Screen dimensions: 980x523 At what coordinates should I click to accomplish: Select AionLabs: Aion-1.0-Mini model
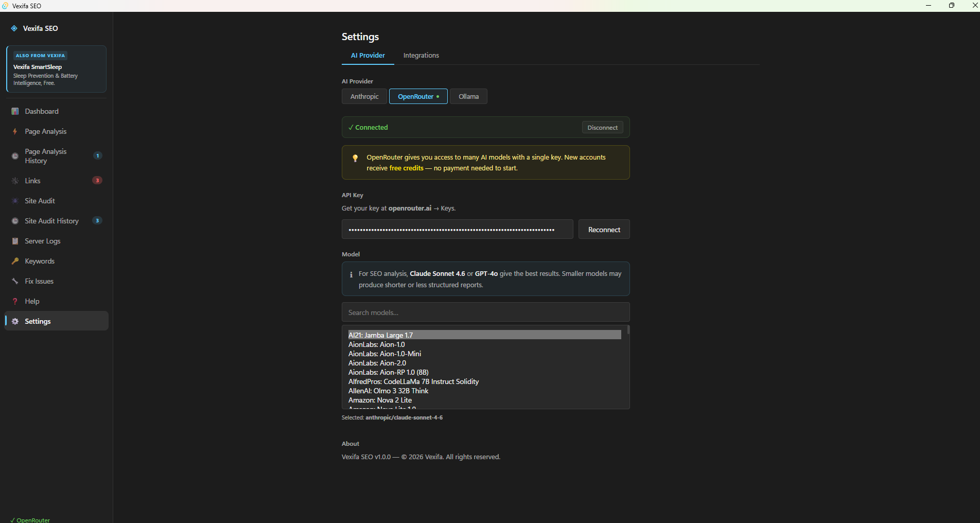(x=484, y=354)
